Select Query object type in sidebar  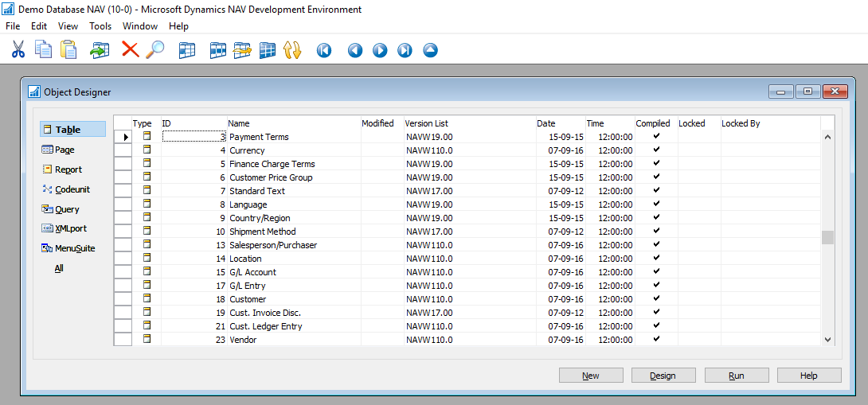(61, 209)
